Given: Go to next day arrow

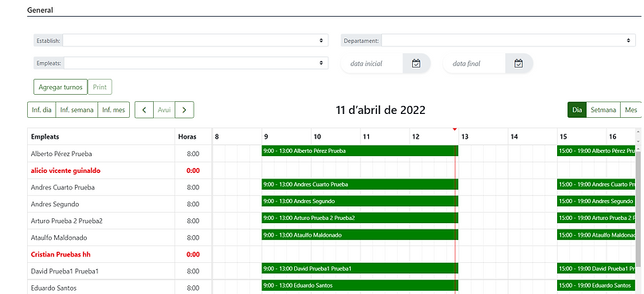Looking at the screenshot, I should click(x=184, y=110).
